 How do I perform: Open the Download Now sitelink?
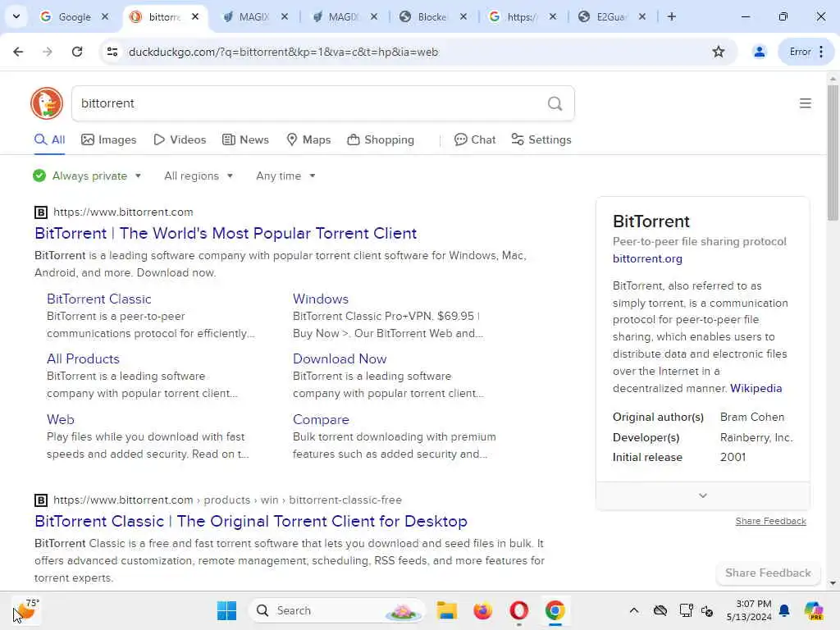click(x=340, y=359)
